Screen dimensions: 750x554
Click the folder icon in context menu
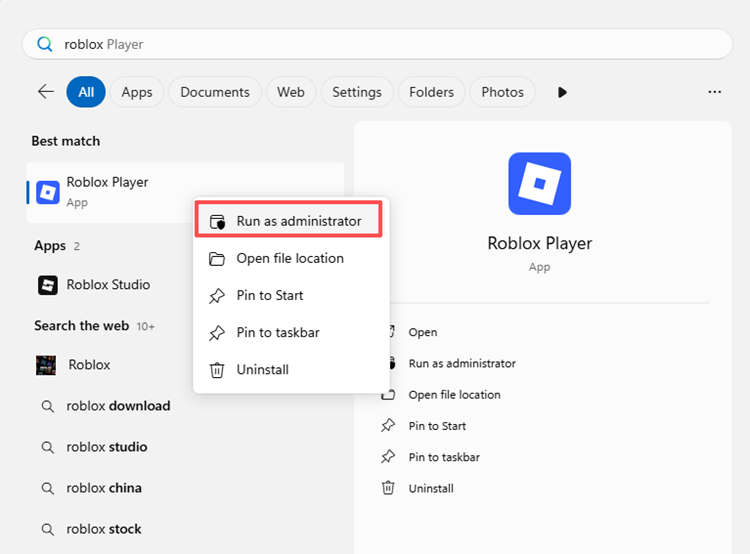tap(217, 259)
